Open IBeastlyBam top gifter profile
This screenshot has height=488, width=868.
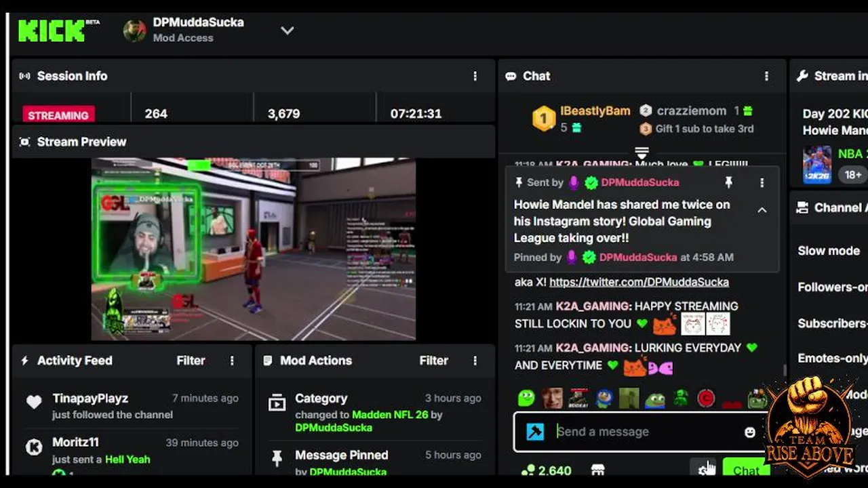[x=595, y=110]
